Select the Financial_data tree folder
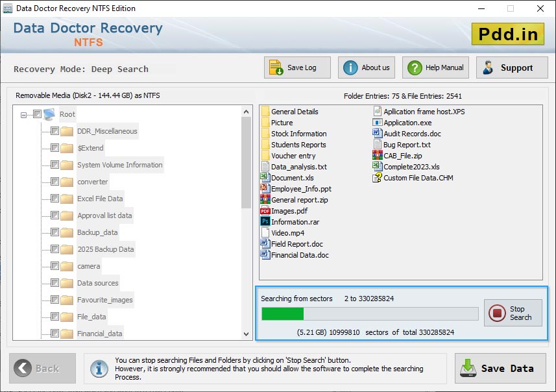 (100, 334)
